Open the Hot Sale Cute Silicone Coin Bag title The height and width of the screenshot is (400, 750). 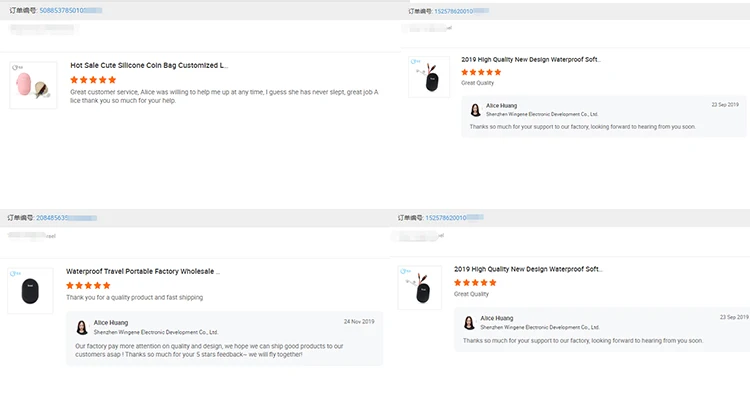click(149, 65)
